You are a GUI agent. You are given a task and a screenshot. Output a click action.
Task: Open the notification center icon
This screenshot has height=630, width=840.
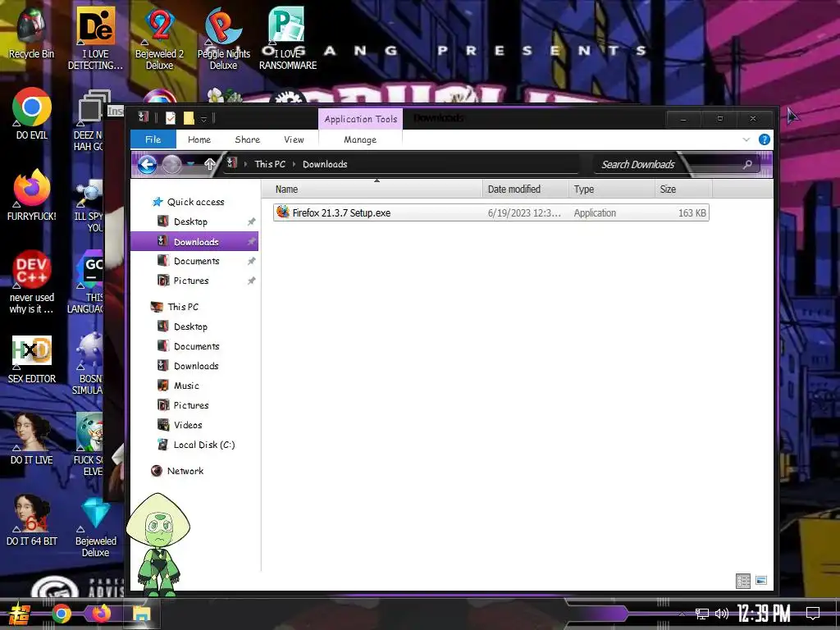(813, 614)
